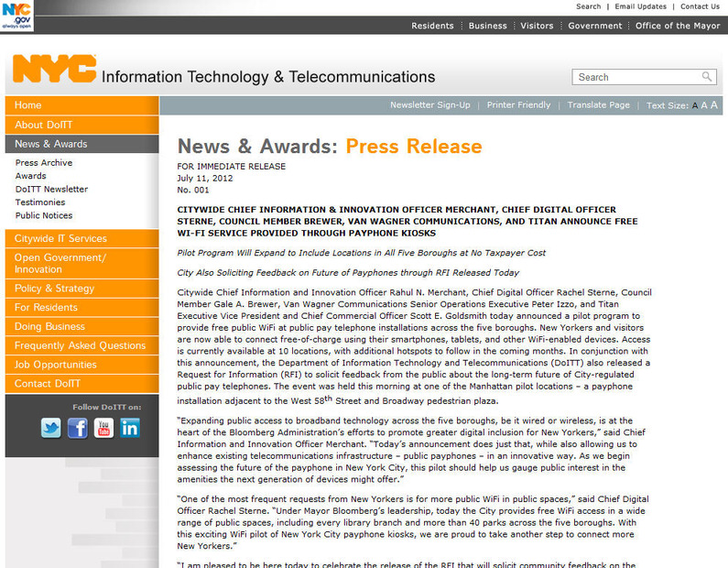Screen dimensions: 728x568
Task: Open Testimonies link
Action: [40, 202]
